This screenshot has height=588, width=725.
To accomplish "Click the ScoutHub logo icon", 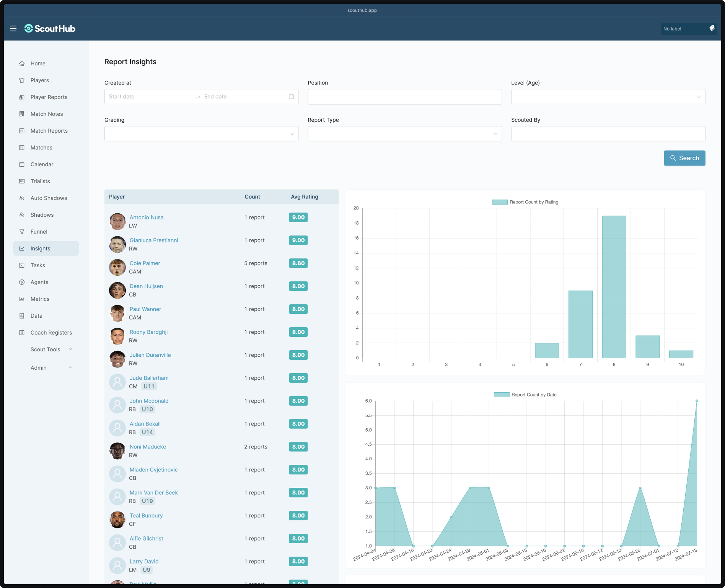I will point(29,29).
